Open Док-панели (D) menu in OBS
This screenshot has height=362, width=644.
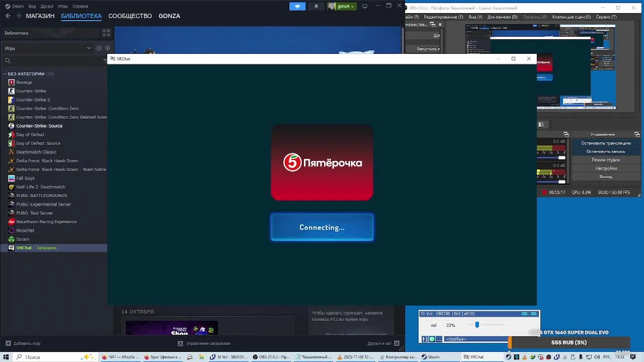pyautogui.click(x=502, y=17)
